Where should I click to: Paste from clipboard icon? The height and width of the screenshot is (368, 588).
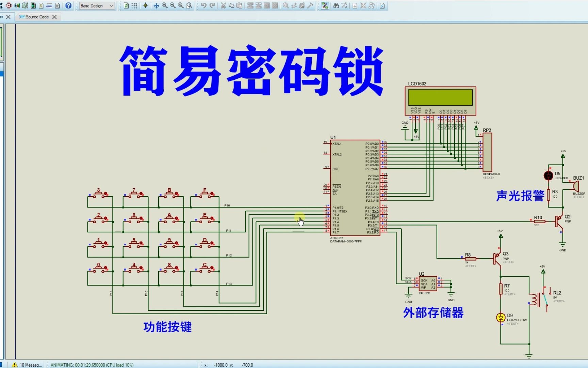click(x=240, y=5)
